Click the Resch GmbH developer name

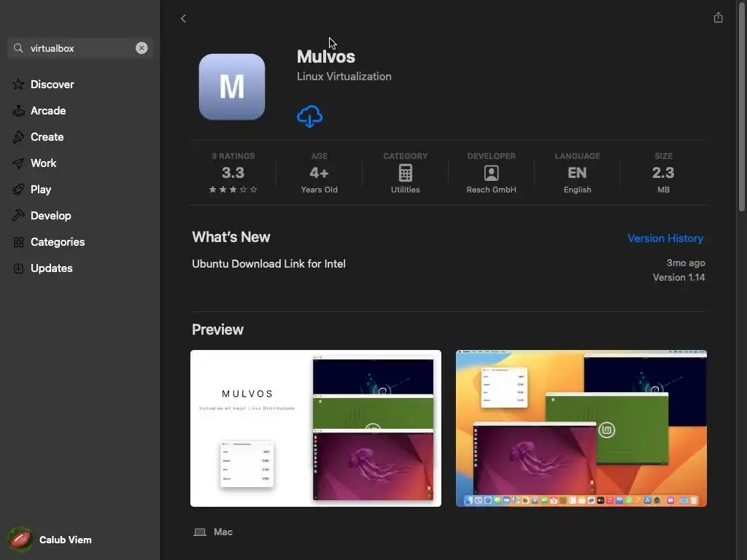click(x=491, y=190)
